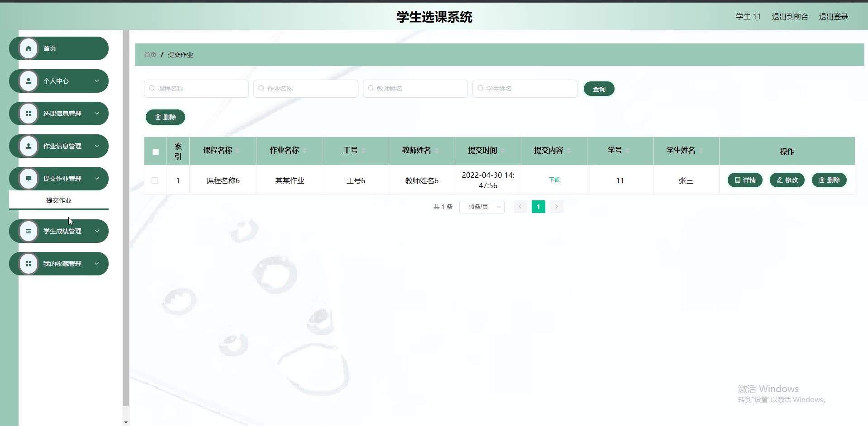Click the 我的收藏管理 grid icon

click(x=29, y=264)
